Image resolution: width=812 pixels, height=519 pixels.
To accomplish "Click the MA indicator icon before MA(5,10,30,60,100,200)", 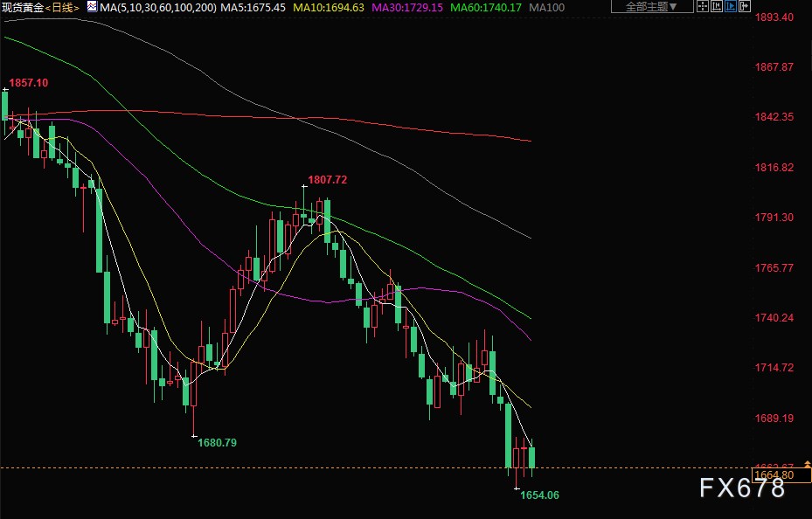I will coord(92,7).
